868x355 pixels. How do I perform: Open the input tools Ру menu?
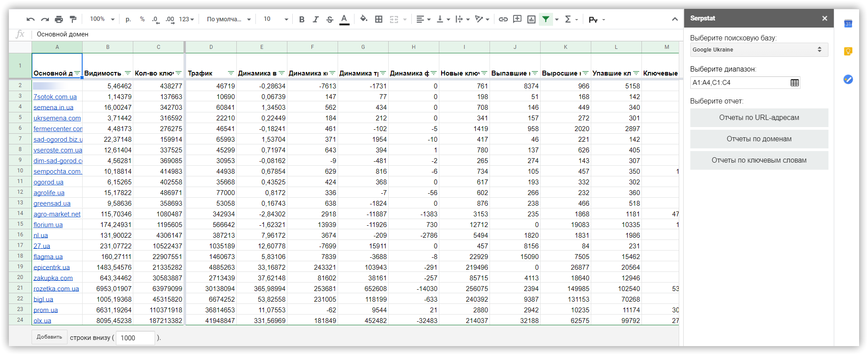click(597, 20)
